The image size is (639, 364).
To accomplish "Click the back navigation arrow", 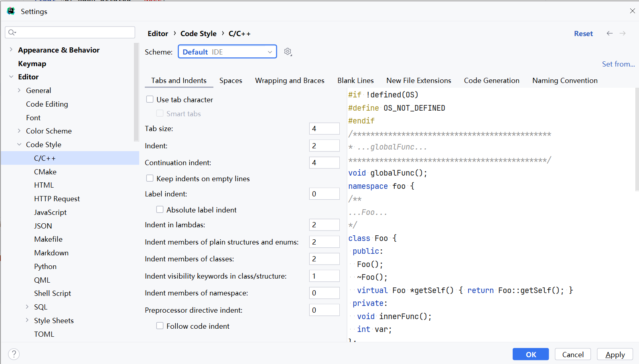I will tap(609, 33).
